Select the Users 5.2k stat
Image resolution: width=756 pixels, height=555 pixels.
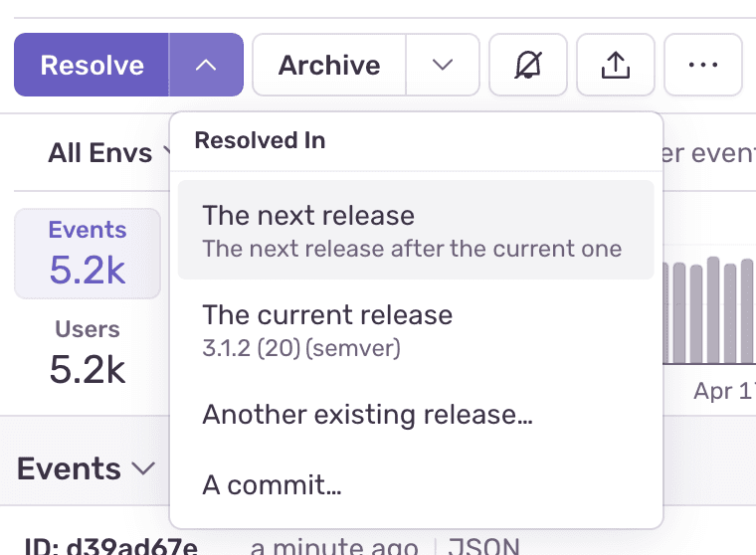pyautogui.click(x=88, y=352)
